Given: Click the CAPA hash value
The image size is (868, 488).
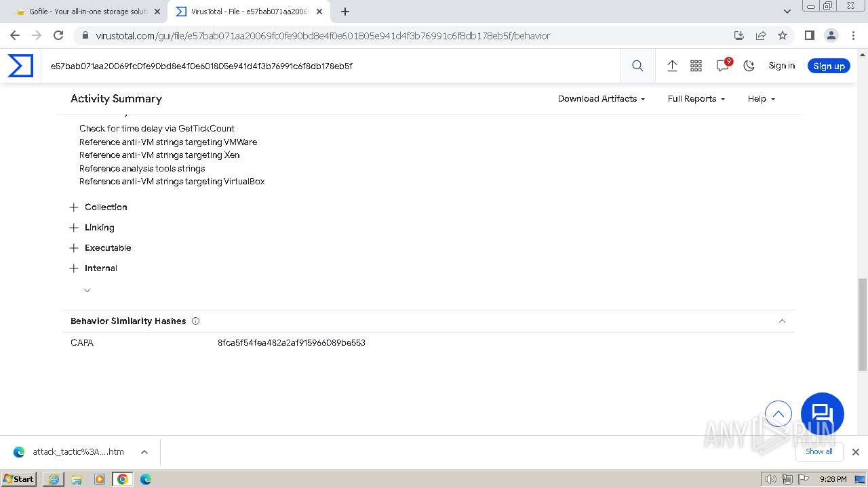Looking at the screenshot, I should tap(292, 343).
